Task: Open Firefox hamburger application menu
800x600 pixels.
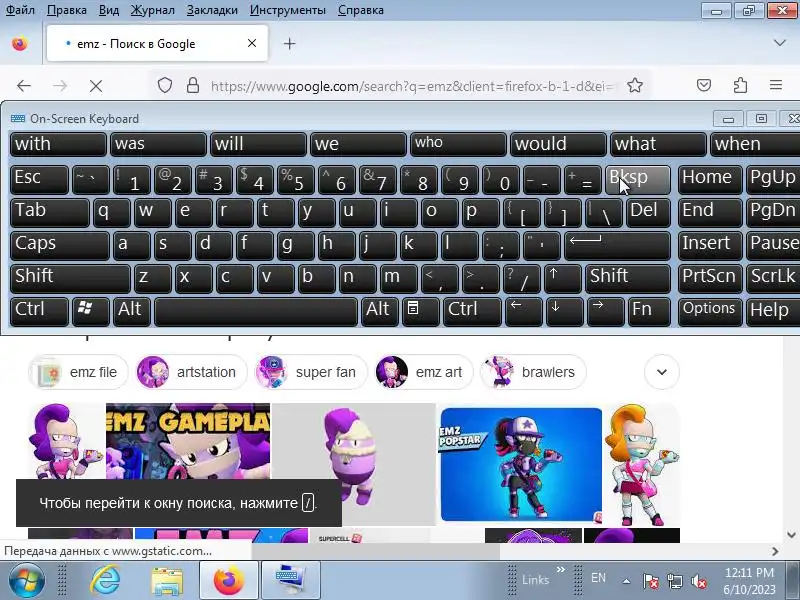Action: [x=776, y=85]
